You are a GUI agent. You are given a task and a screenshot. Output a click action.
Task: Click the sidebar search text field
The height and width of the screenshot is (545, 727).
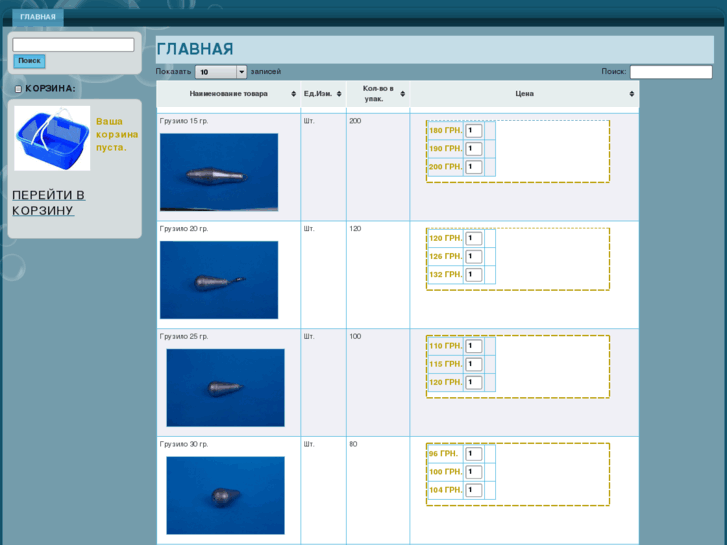coord(73,45)
